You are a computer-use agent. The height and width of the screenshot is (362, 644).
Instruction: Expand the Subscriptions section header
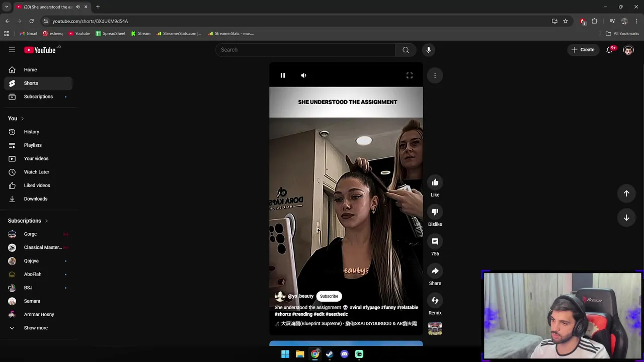(28, 221)
